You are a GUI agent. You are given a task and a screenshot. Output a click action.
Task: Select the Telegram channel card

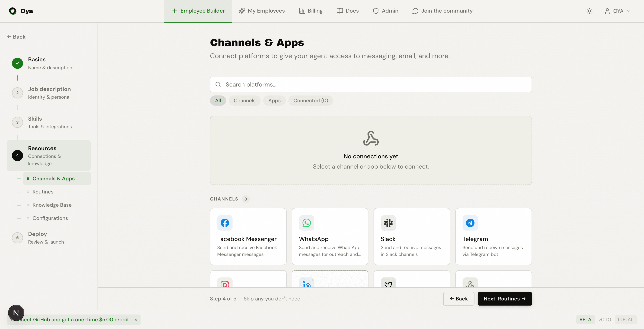coord(493,236)
